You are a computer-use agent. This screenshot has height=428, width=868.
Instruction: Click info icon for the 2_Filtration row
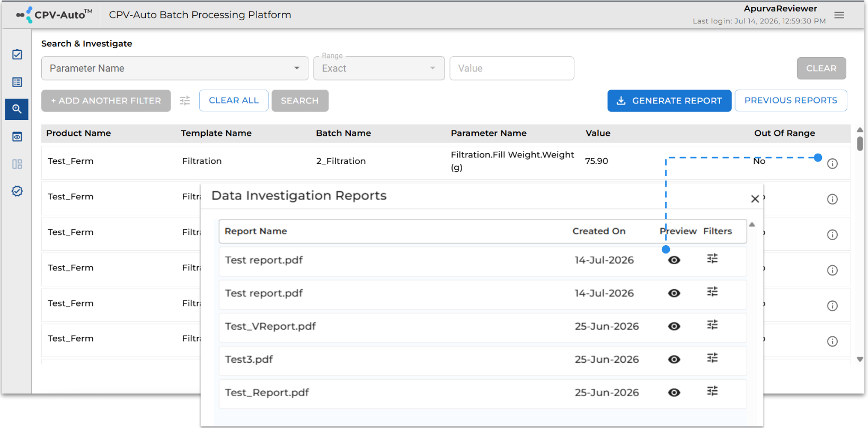(832, 164)
